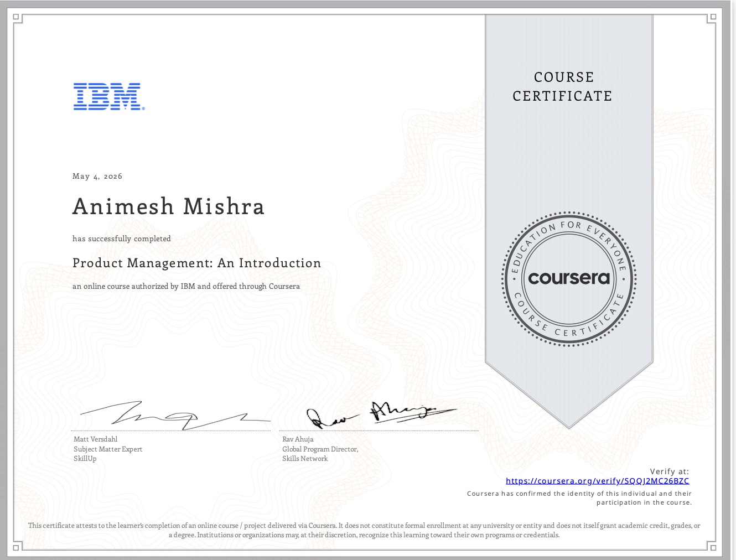Select the name Animesh Mishra
The height and width of the screenshot is (560, 736).
[x=169, y=206]
